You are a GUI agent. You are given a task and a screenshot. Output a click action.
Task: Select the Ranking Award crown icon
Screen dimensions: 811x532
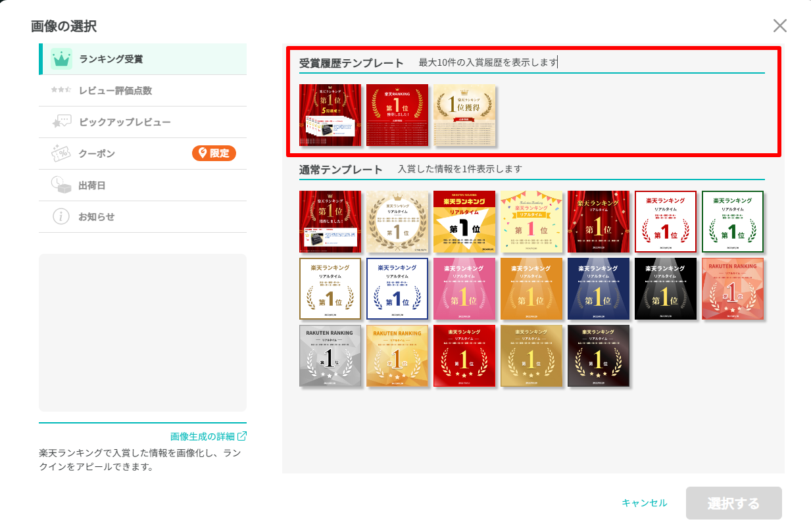click(61, 59)
